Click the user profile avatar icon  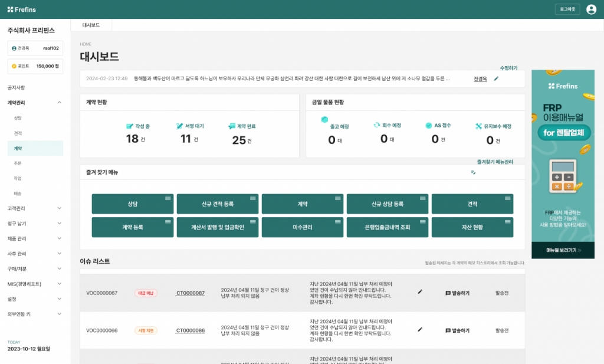point(591,9)
